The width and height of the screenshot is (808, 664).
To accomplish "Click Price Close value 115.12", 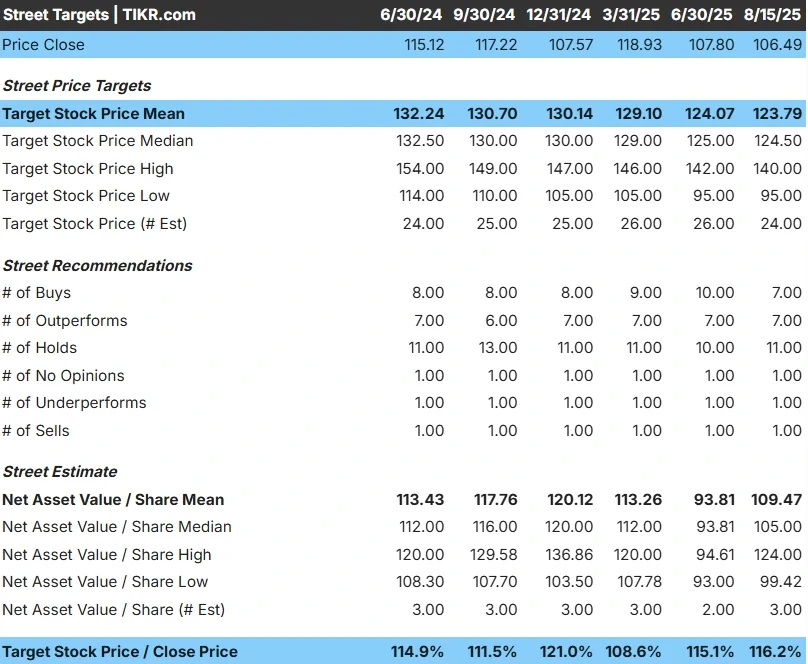I will tap(424, 45).
